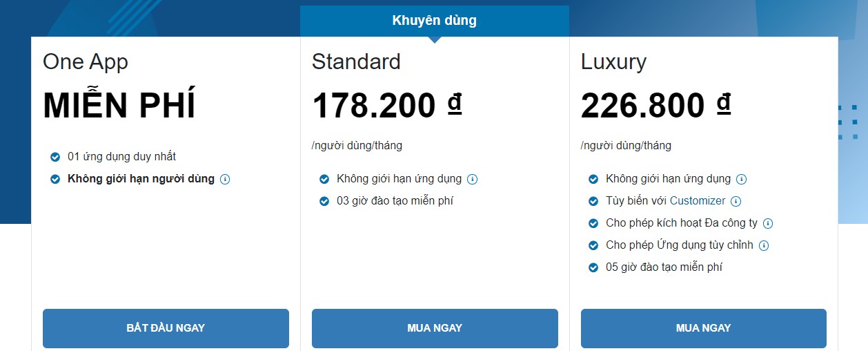This screenshot has width=868, height=351.
Task: Click the One App plan title
Action: click(x=86, y=62)
